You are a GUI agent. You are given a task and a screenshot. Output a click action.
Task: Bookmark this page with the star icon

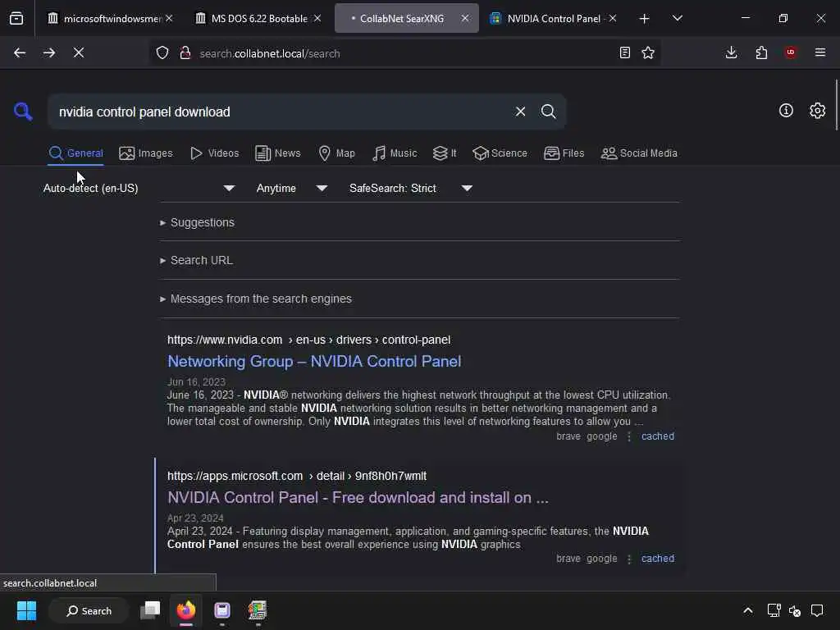(648, 52)
